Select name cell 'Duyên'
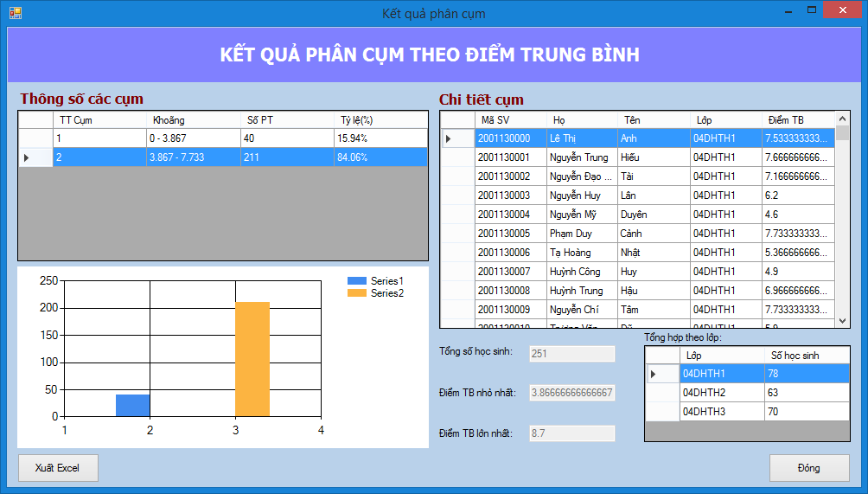The image size is (868, 494). pyautogui.click(x=654, y=215)
